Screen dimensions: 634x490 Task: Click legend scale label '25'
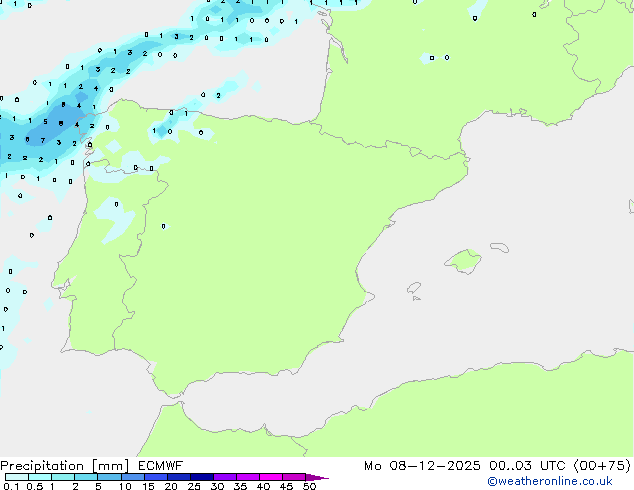pos(194,486)
